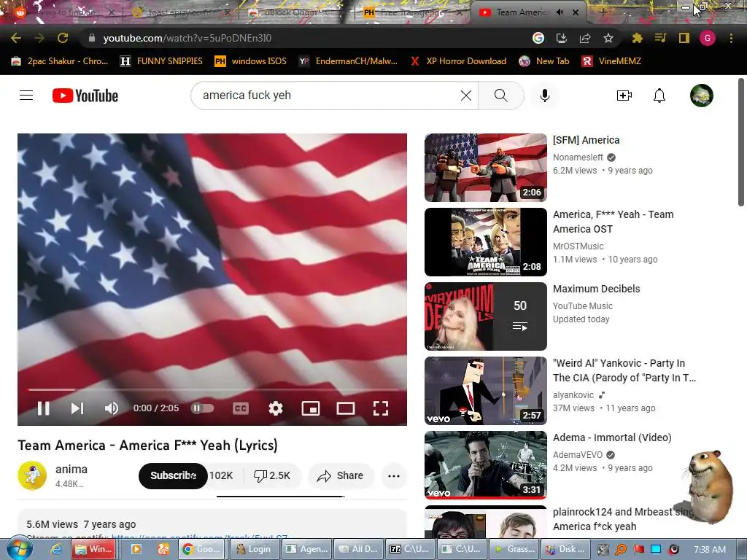Skip to the next video
The height and width of the screenshot is (560, 747).
[77, 408]
